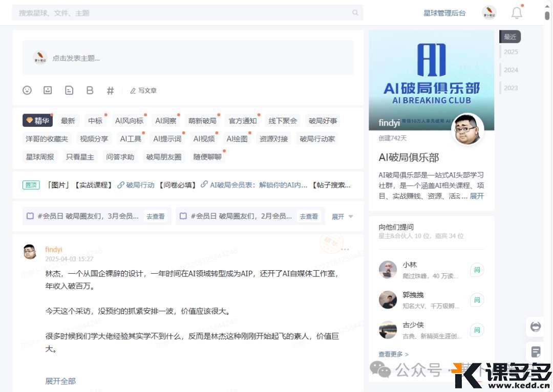This screenshot has width=553, height=392.
Task: Select the 视频分享 tag
Action: [94, 139]
